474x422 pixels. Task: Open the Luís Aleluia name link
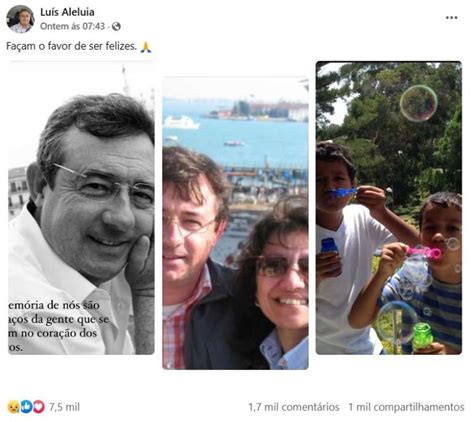[67, 12]
